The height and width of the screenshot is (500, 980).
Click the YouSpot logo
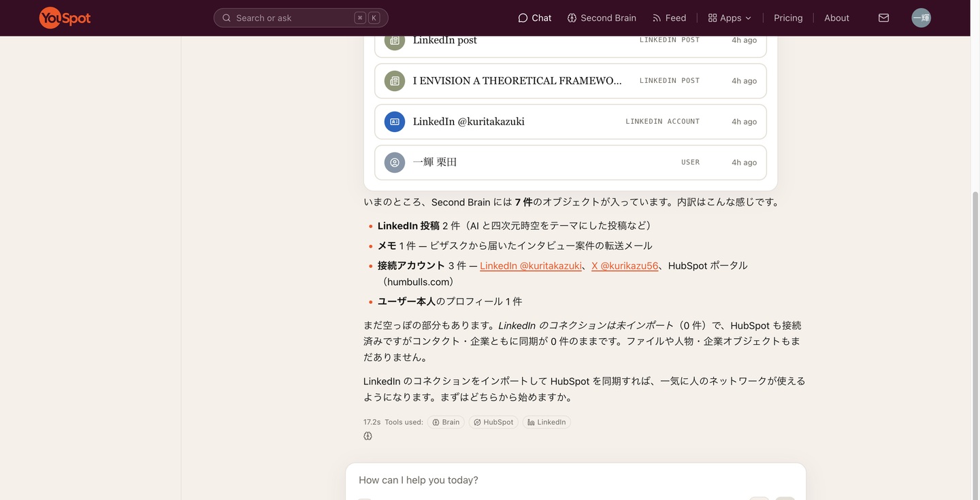(65, 18)
